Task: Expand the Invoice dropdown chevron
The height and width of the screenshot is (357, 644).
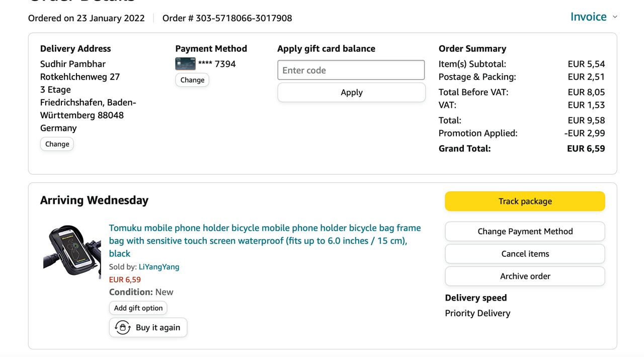Action: [x=615, y=17]
